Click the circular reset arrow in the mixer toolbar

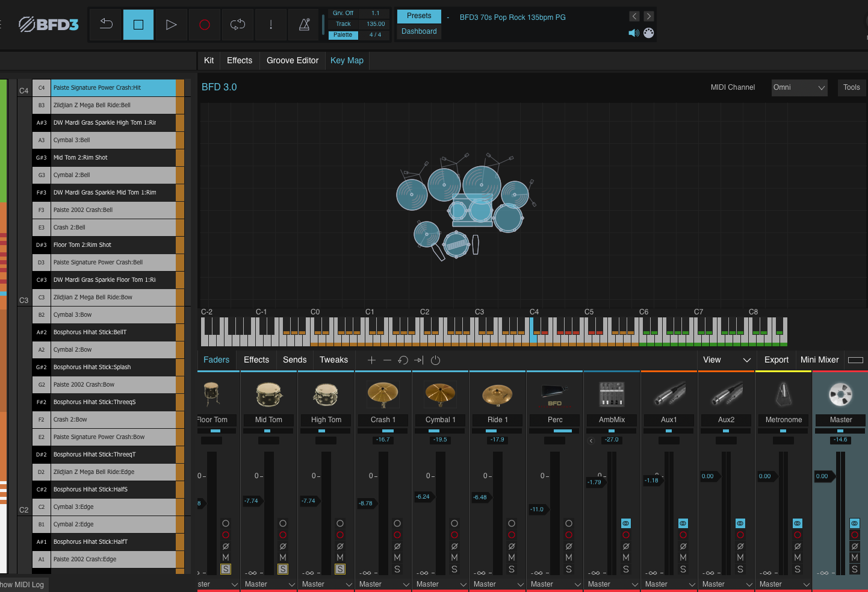(403, 360)
